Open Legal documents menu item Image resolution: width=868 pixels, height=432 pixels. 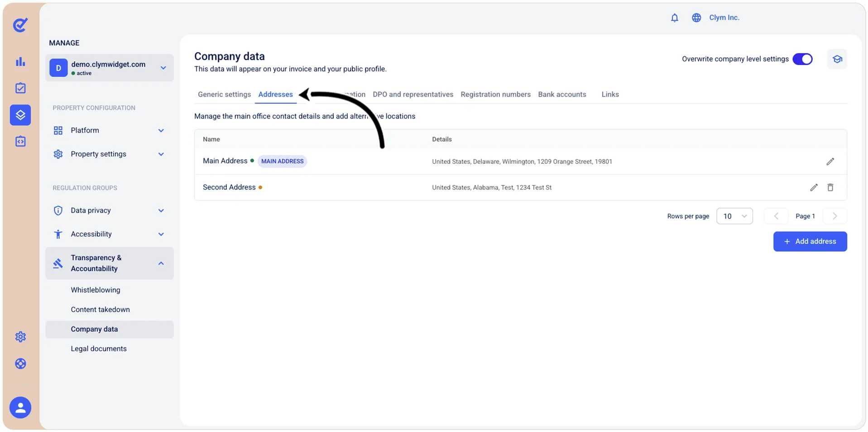(x=99, y=349)
